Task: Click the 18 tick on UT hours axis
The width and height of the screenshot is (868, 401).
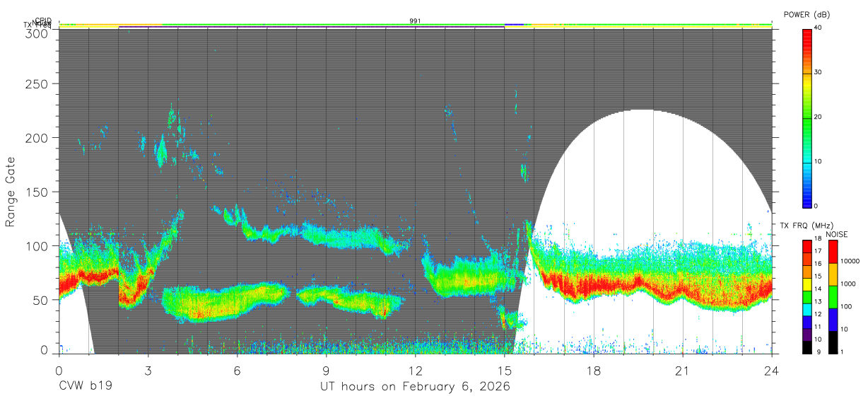Action: (594, 370)
